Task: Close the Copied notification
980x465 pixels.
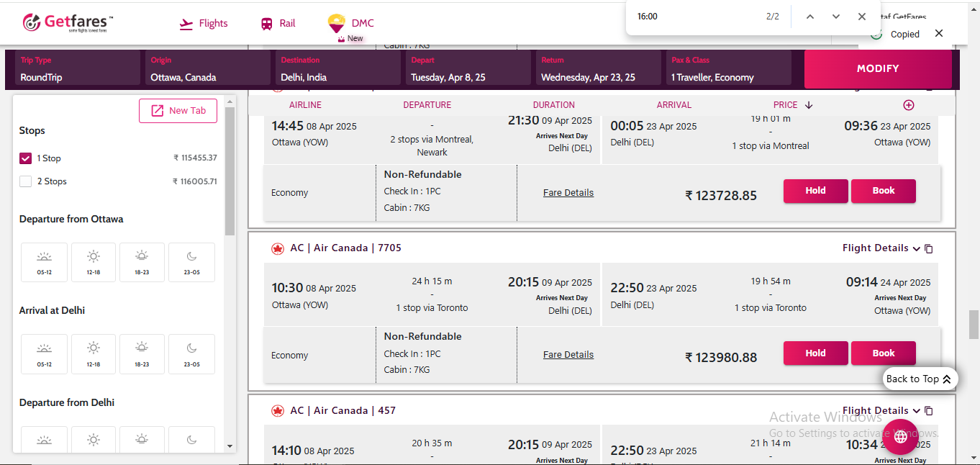Action: click(938, 34)
